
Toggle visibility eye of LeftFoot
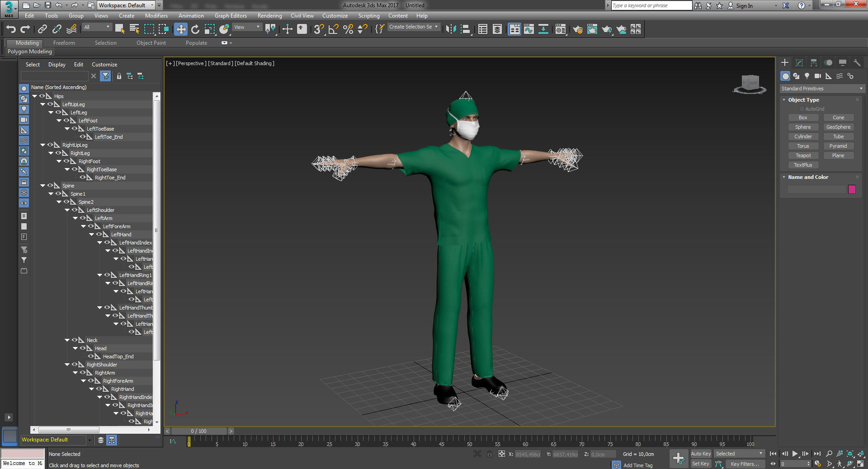pyautogui.click(x=66, y=120)
